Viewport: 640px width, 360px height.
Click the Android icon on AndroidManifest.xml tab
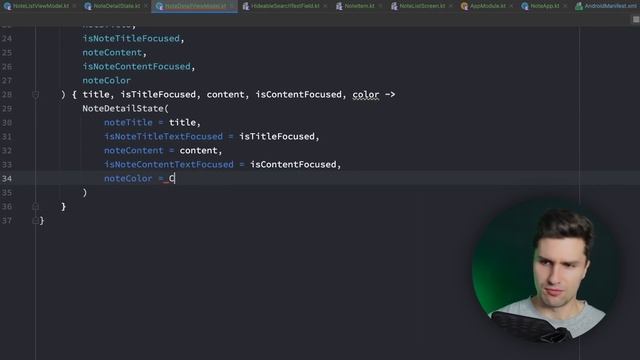click(579, 6)
